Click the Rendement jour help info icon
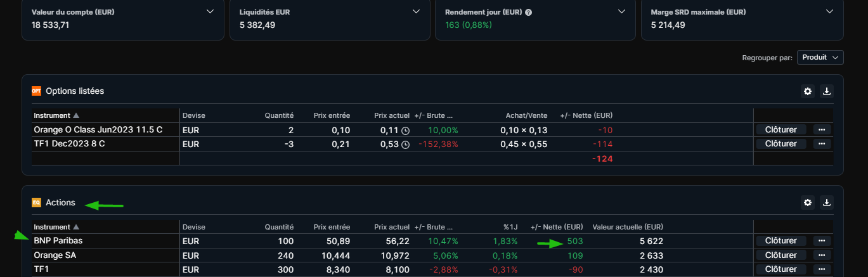Viewport: 868px width, 277px height. coord(528,12)
